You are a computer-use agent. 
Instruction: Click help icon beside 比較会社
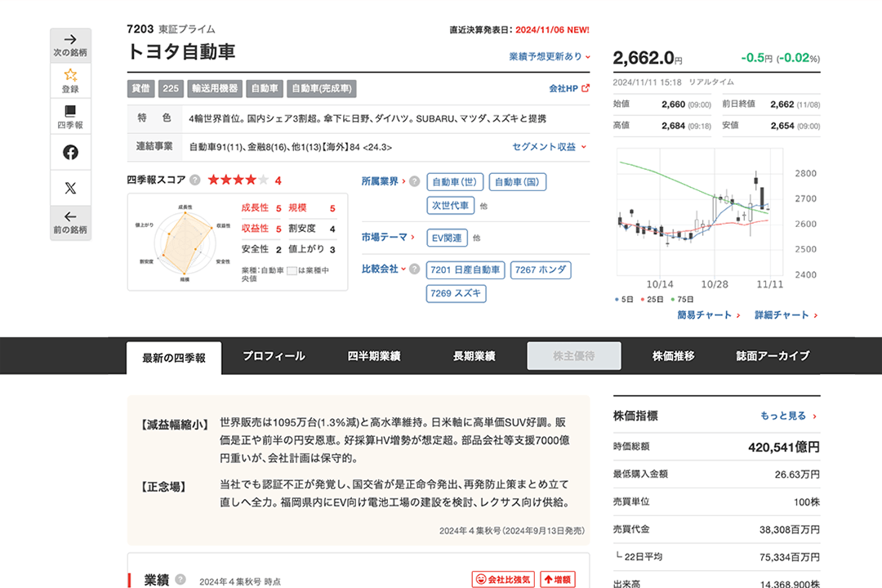[415, 269]
